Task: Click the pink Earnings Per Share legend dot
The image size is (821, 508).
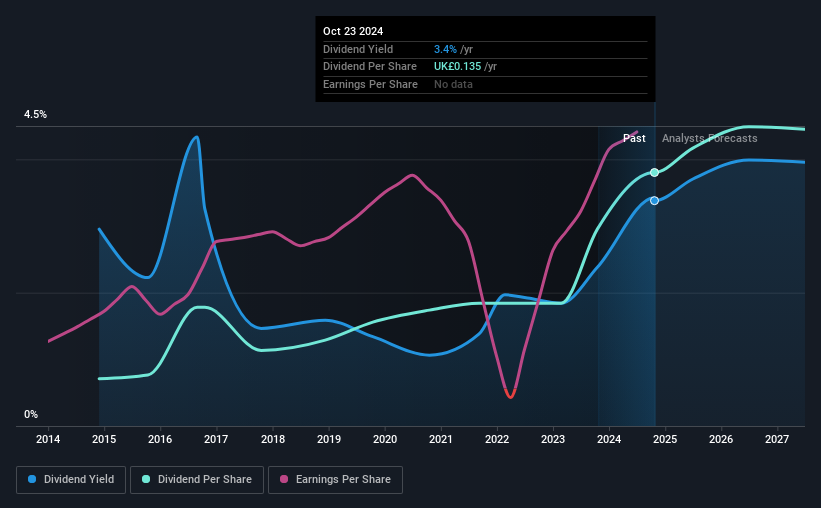Action: point(284,479)
